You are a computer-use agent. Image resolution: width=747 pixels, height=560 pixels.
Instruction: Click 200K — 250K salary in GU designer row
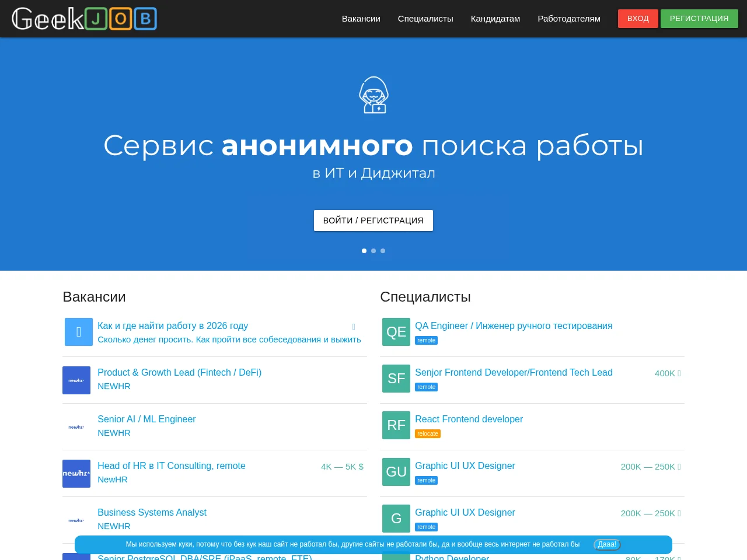click(x=651, y=467)
